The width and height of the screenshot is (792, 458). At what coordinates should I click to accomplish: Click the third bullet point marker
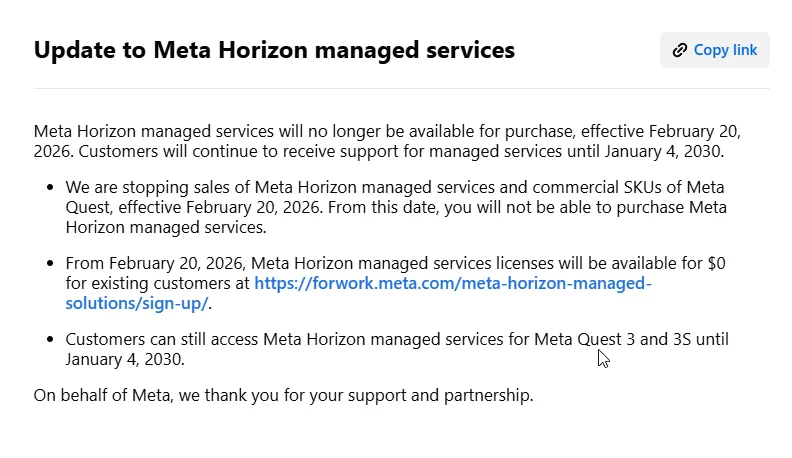52,340
